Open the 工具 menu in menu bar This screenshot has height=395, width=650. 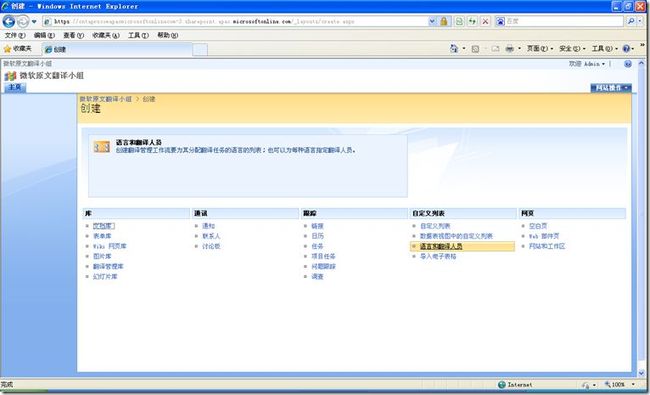138,35
